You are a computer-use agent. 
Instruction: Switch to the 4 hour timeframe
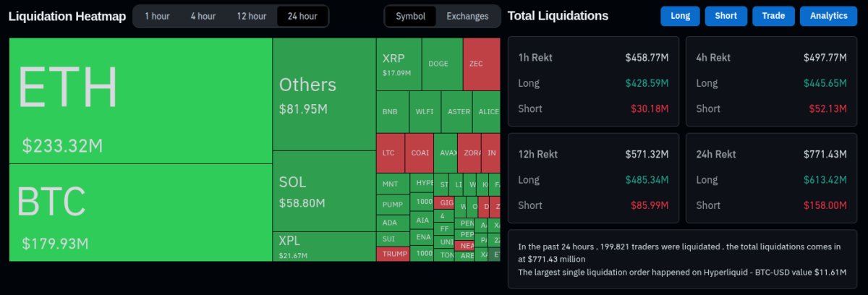[x=203, y=16]
